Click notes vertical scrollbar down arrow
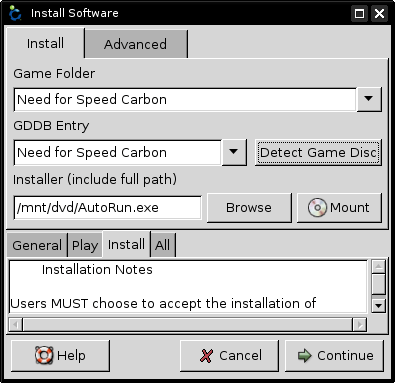Viewport: 395px width, 383px height. 378,305
